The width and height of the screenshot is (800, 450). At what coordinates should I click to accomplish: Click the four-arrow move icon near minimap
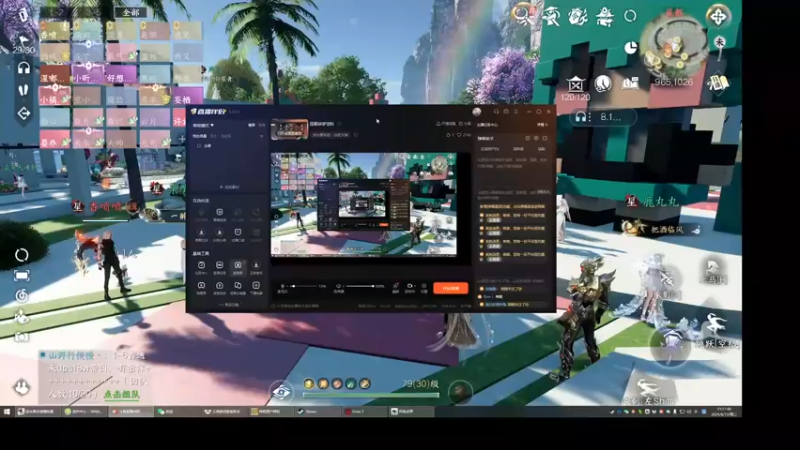pyautogui.click(x=718, y=17)
